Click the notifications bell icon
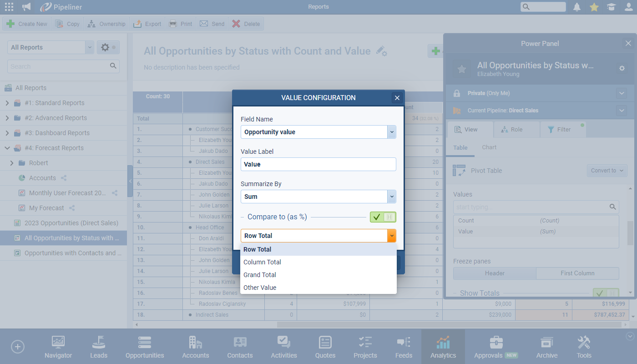This screenshot has height=364, width=637. click(577, 7)
